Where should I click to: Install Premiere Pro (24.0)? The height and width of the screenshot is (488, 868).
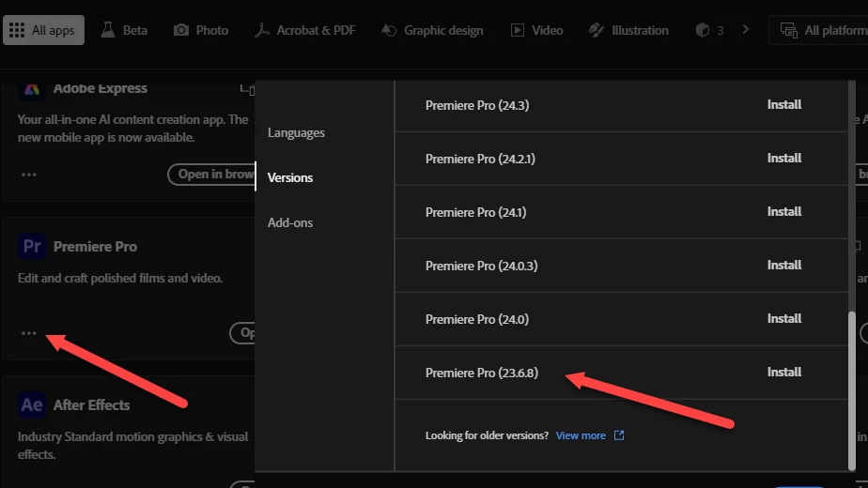(783, 319)
